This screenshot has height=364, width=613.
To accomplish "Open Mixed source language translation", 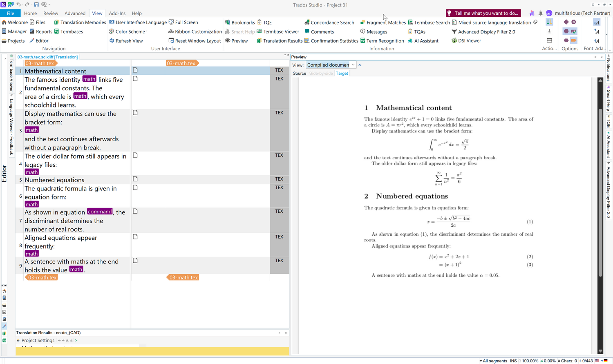I will (491, 22).
